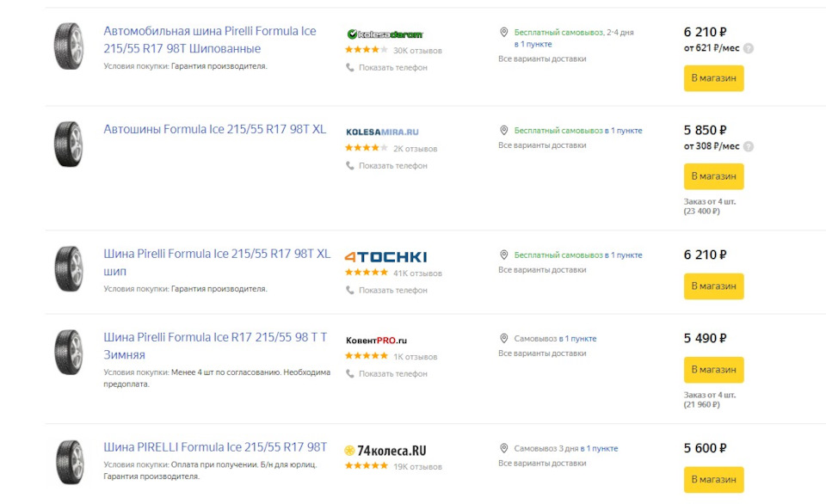Go to store for the 5 600 ₽ offer
826x504 pixels.
point(713,480)
